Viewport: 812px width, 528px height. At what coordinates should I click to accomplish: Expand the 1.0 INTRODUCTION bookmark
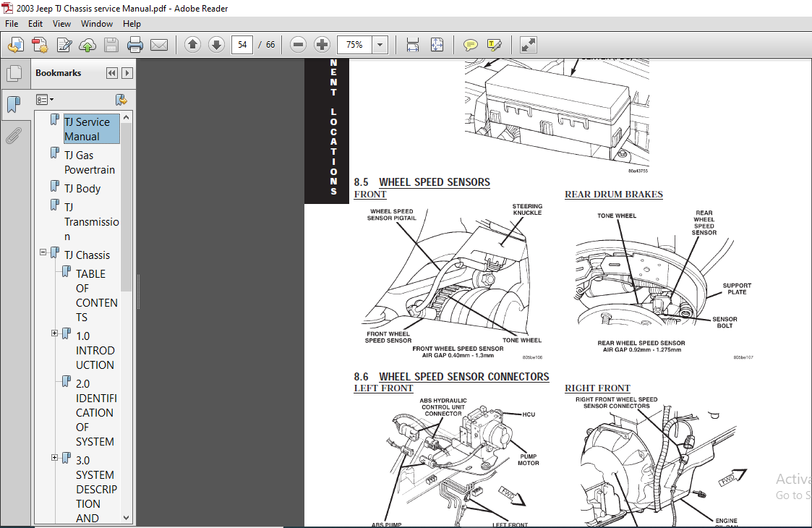54,333
